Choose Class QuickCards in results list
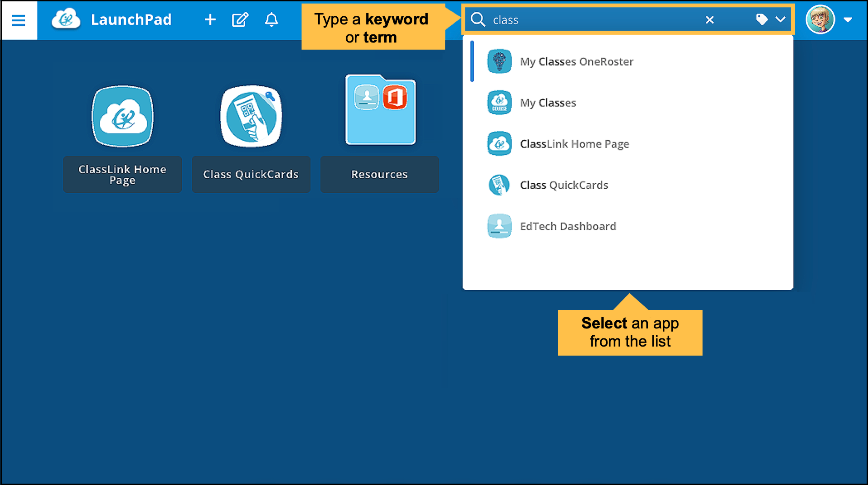Viewport: 868px width, 485px height. click(x=564, y=185)
